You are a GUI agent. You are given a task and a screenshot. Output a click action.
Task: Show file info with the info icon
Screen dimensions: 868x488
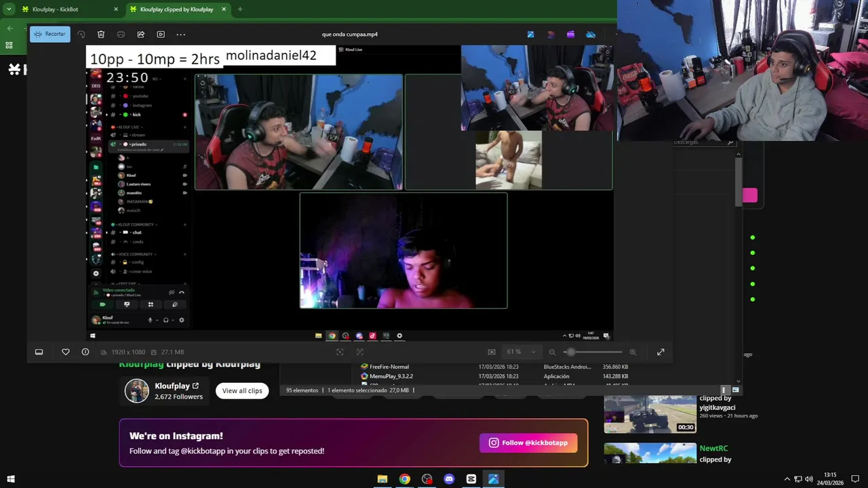click(x=85, y=352)
